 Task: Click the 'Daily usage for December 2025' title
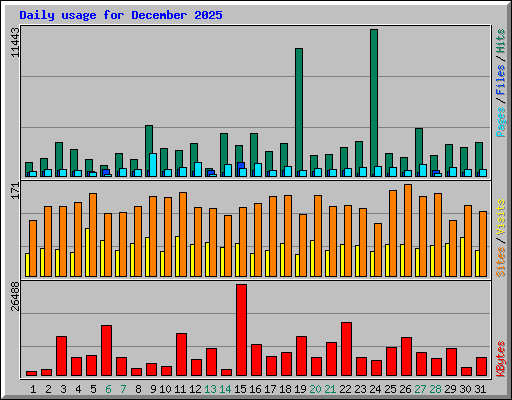pos(121,15)
